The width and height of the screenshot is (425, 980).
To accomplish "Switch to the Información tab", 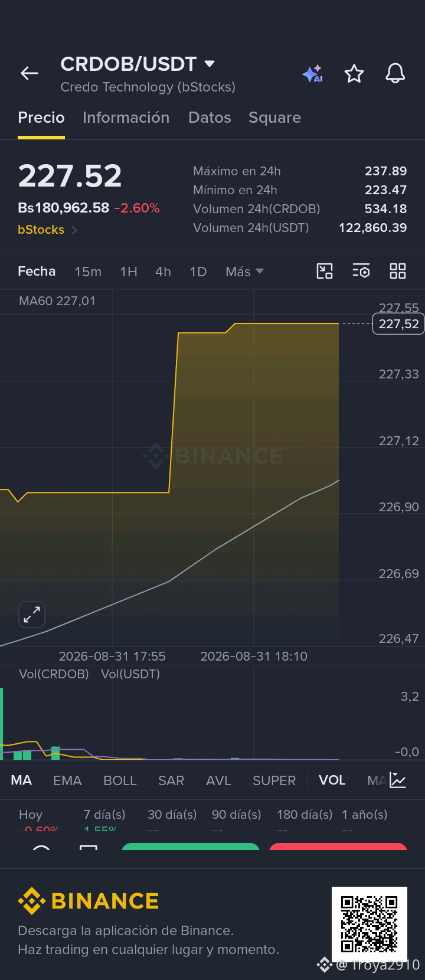I will point(126,117).
